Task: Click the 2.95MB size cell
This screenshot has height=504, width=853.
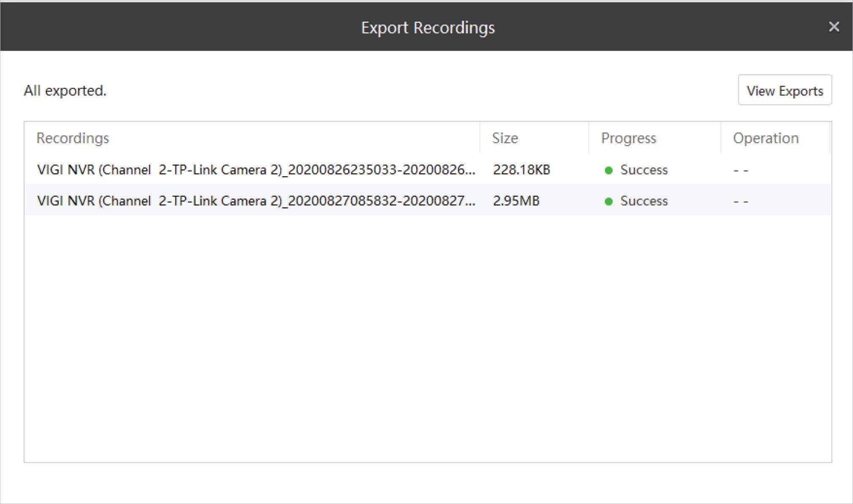Action: (x=516, y=201)
